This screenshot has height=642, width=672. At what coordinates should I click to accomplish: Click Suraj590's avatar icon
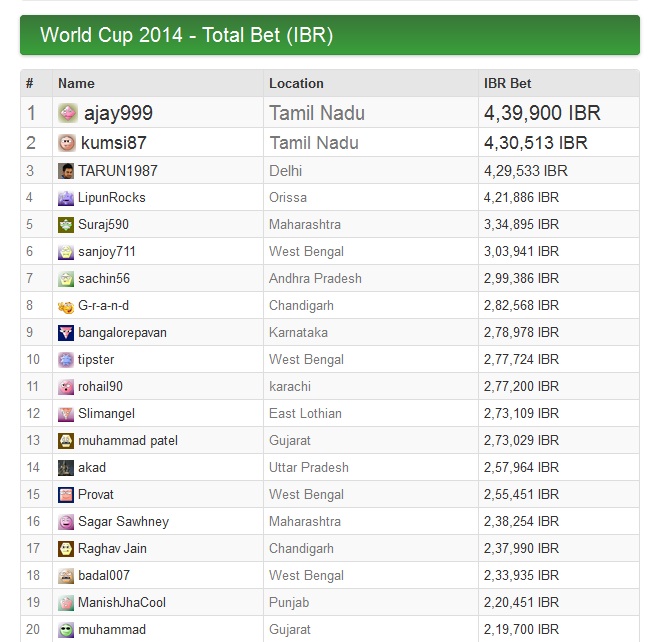coord(66,225)
